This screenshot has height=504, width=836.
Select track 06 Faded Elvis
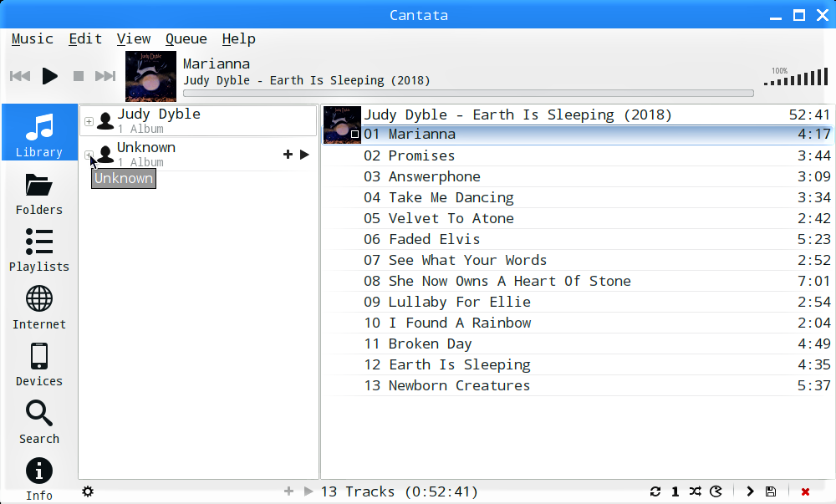pyautogui.click(x=578, y=239)
